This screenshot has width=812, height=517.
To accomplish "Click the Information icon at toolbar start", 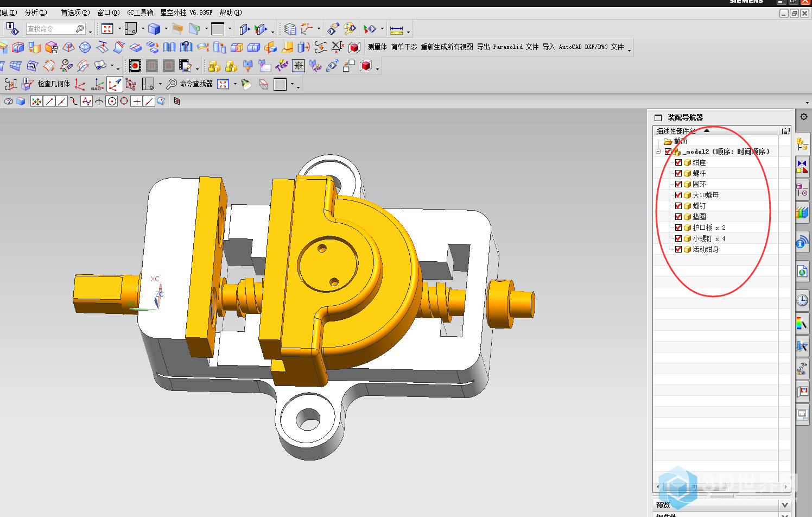I will (12, 28).
